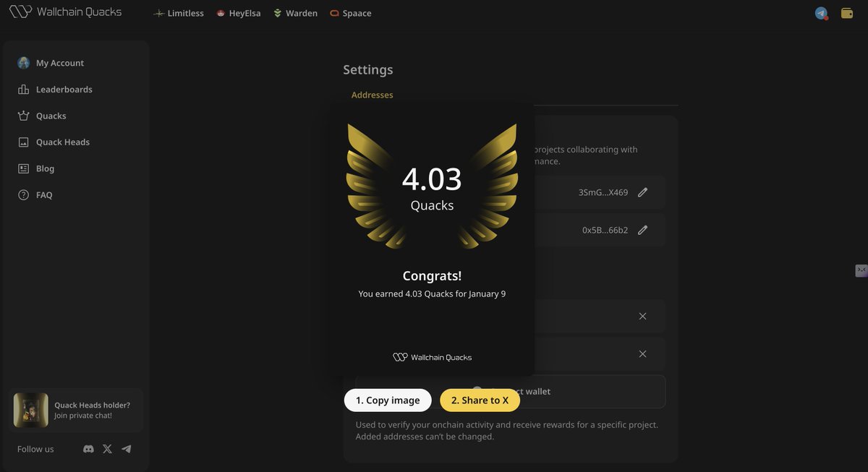Remove the second connected wallet entry
The width and height of the screenshot is (868, 472).
pyautogui.click(x=642, y=354)
